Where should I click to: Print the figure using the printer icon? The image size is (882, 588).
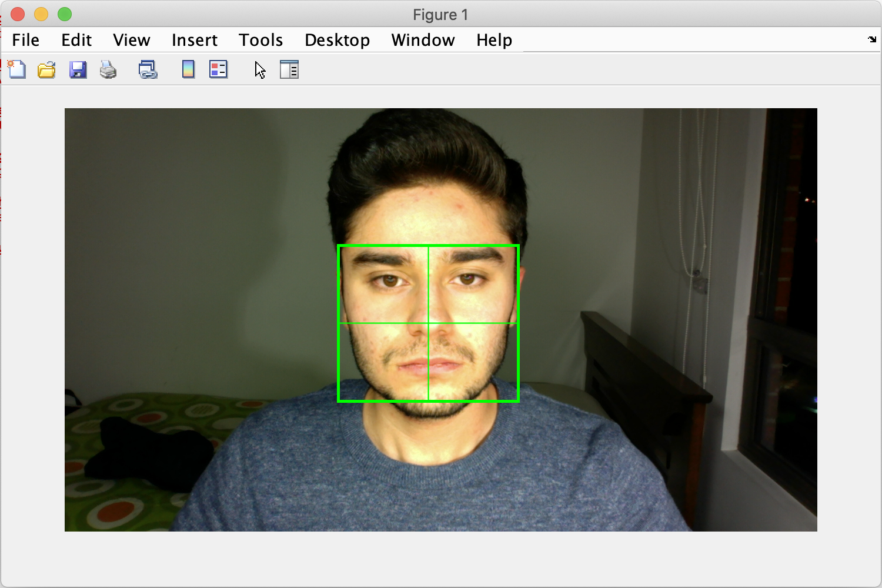(x=108, y=70)
